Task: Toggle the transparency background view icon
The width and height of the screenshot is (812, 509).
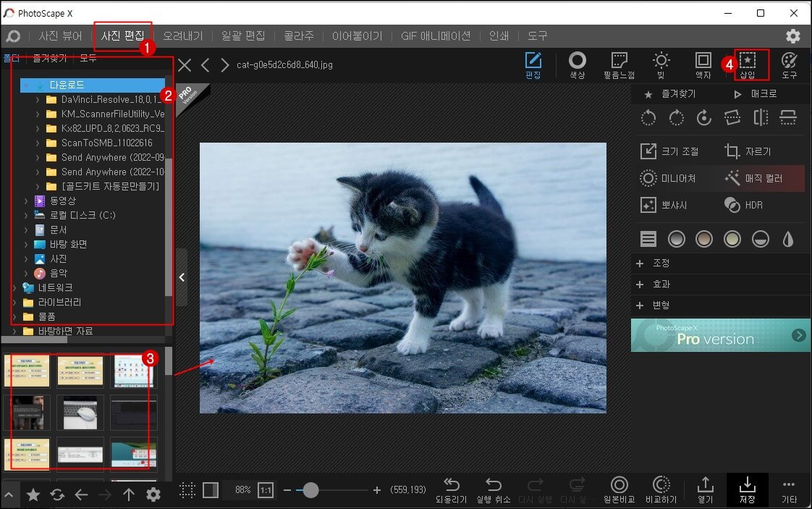Action: coord(211,490)
